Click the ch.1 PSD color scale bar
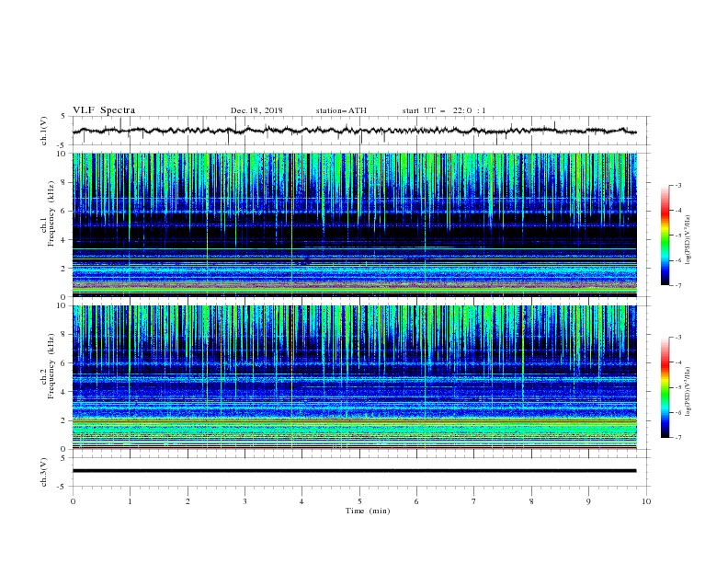Screen dimensions: 728x563 [x=665, y=236]
